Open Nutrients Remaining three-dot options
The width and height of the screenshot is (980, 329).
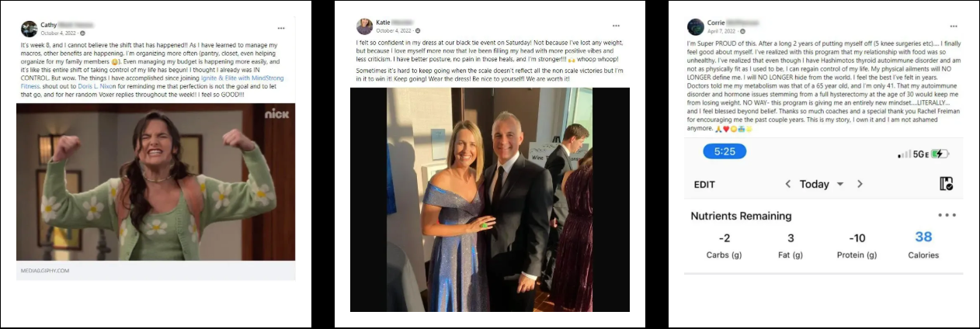click(x=947, y=216)
